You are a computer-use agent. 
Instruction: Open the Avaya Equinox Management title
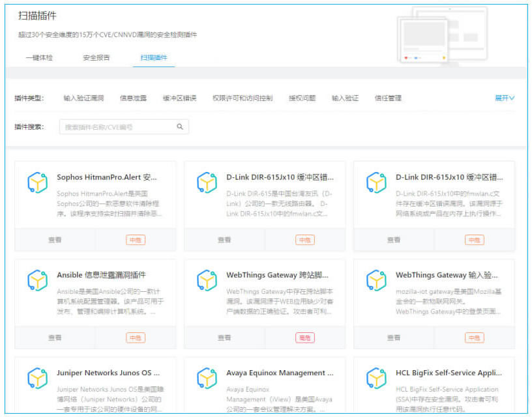[280, 372]
